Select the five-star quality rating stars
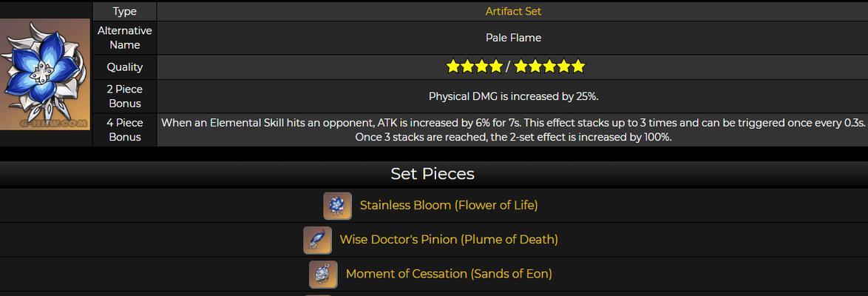 click(x=549, y=67)
